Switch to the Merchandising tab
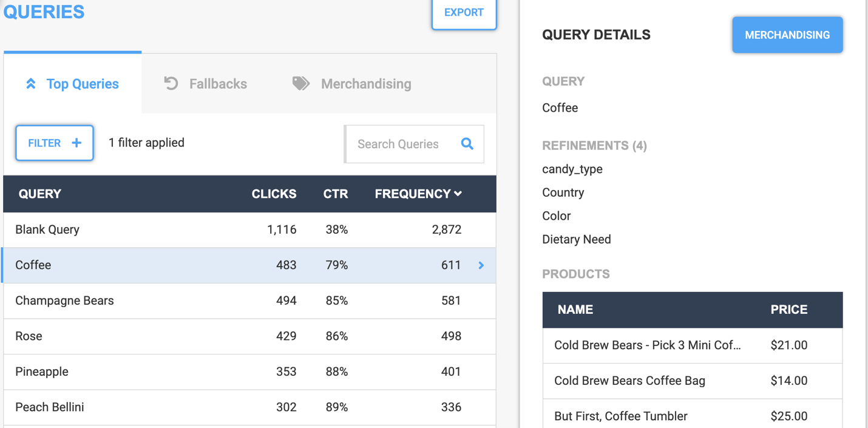 pyautogui.click(x=352, y=84)
